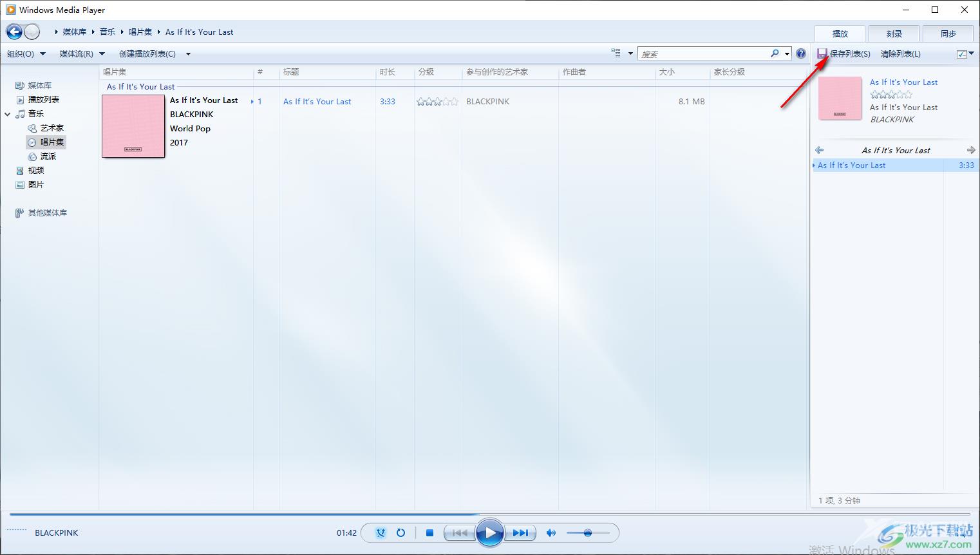The image size is (980, 555).
Task: Skip to the next track
Action: coord(520,532)
